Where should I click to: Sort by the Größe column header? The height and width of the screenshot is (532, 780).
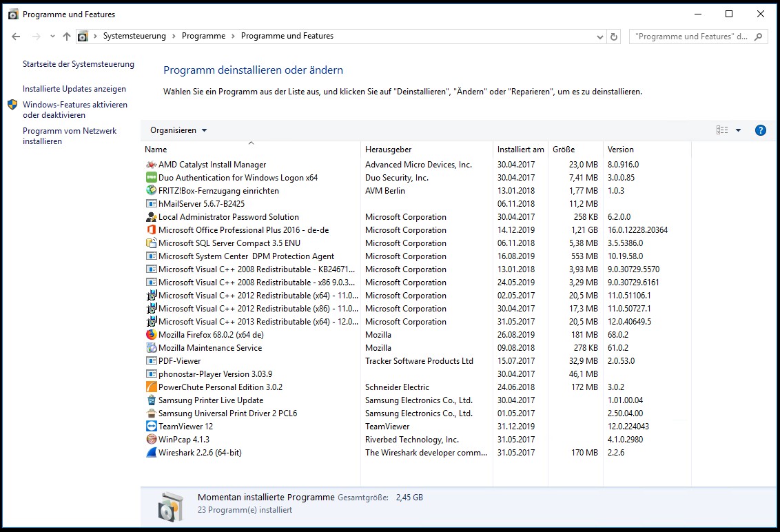(575, 150)
